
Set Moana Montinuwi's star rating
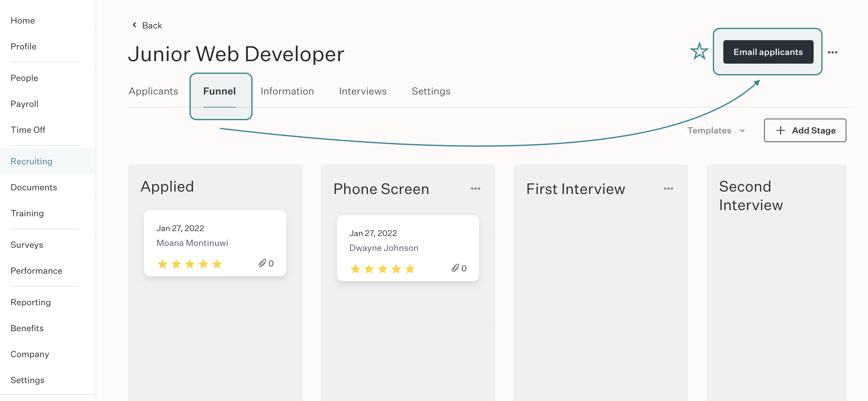pyautogui.click(x=190, y=264)
